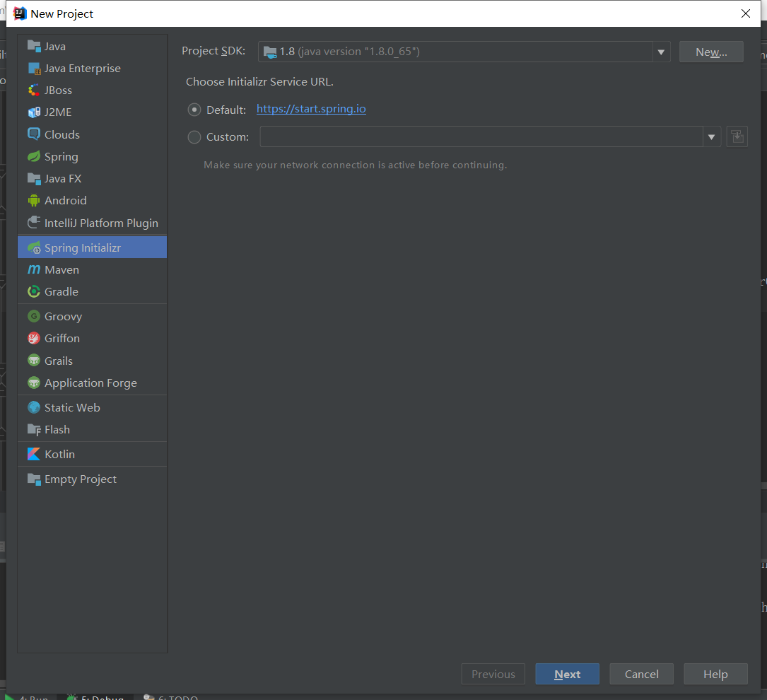Click the Previous button
Screen dimensions: 767x700
(493, 674)
